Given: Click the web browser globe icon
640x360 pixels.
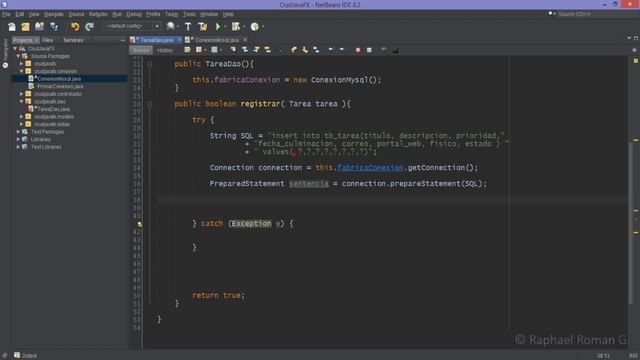Looking at the screenshot, I should [x=171, y=27].
